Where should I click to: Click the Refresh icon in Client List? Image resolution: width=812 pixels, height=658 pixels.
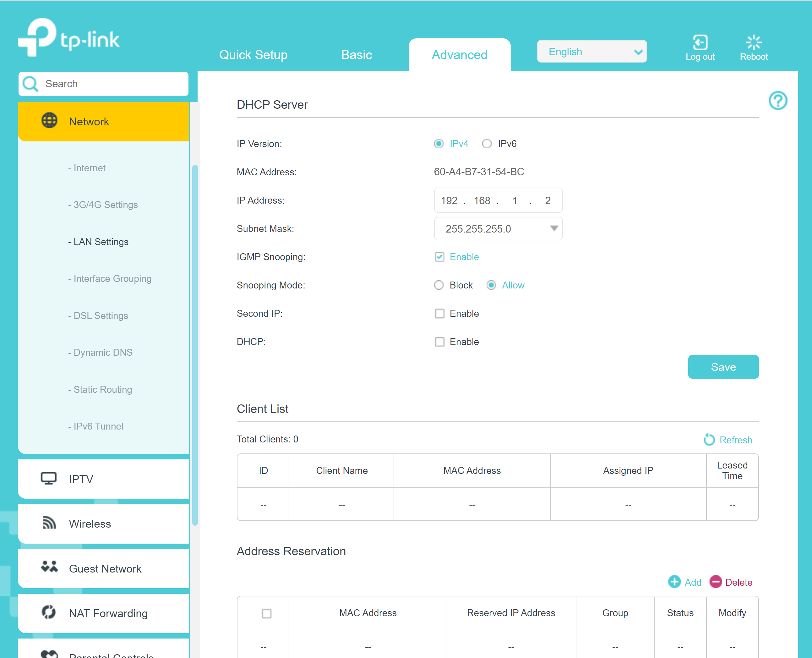709,440
